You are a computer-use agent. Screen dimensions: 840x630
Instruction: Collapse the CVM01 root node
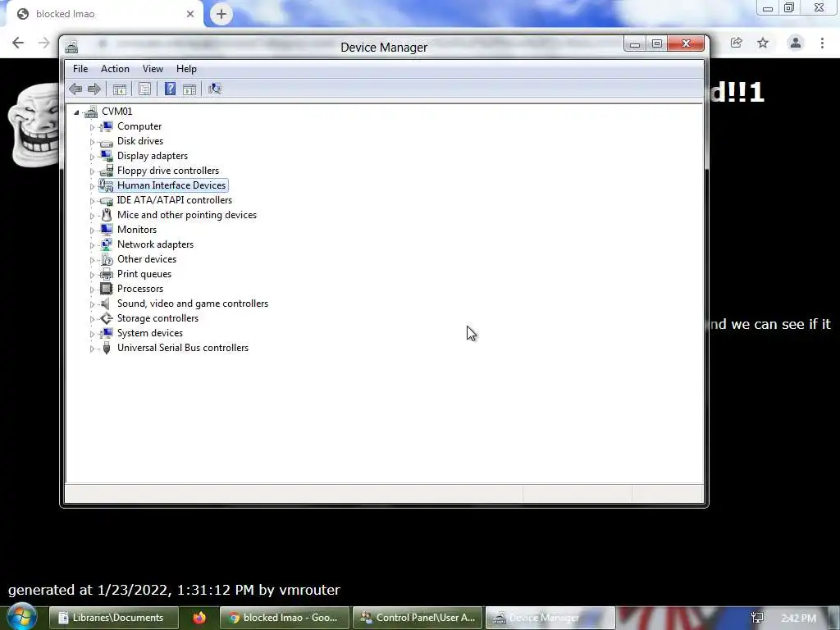click(x=76, y=112)
